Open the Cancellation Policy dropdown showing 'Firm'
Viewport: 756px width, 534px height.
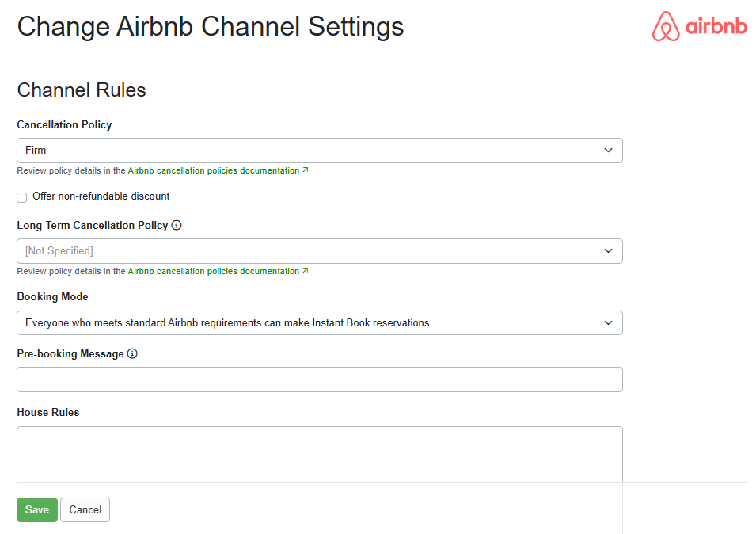pyautogui.click(x=317, y=150)
